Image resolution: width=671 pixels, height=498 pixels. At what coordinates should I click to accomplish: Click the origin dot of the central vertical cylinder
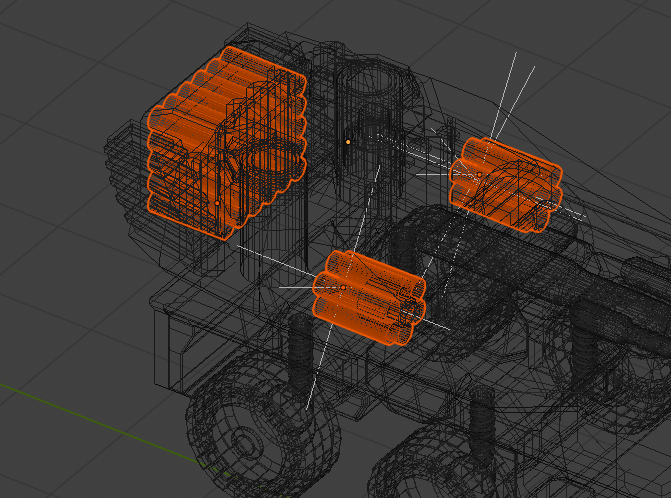coord(348,142)
